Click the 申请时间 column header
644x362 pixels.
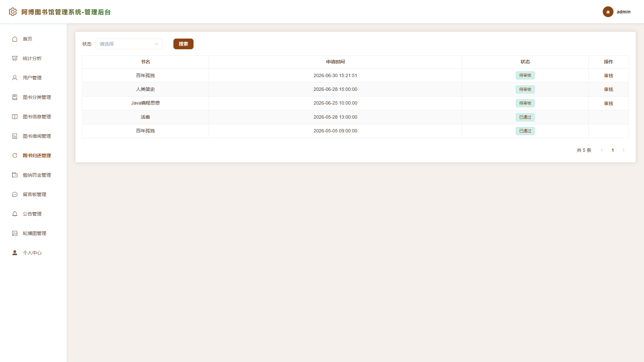coord(335,62)
